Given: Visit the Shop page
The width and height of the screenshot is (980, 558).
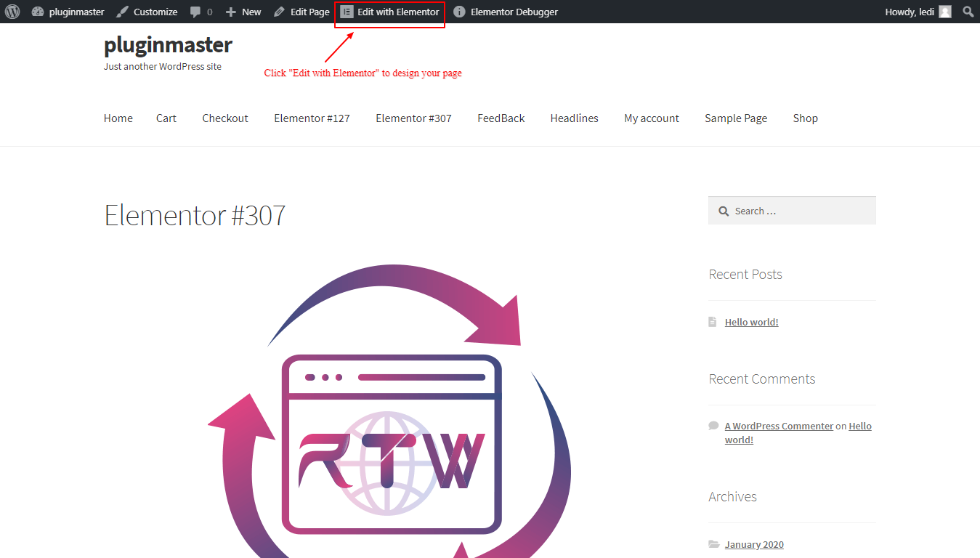Looking at the screenshot, I should pos(806,118).
